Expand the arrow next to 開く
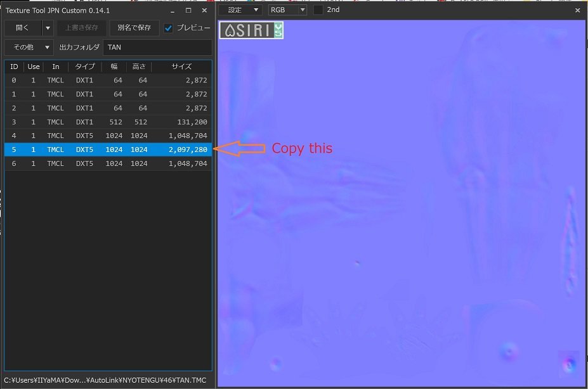The width and height of the screenshot is (588, 389). click(48, 28)
